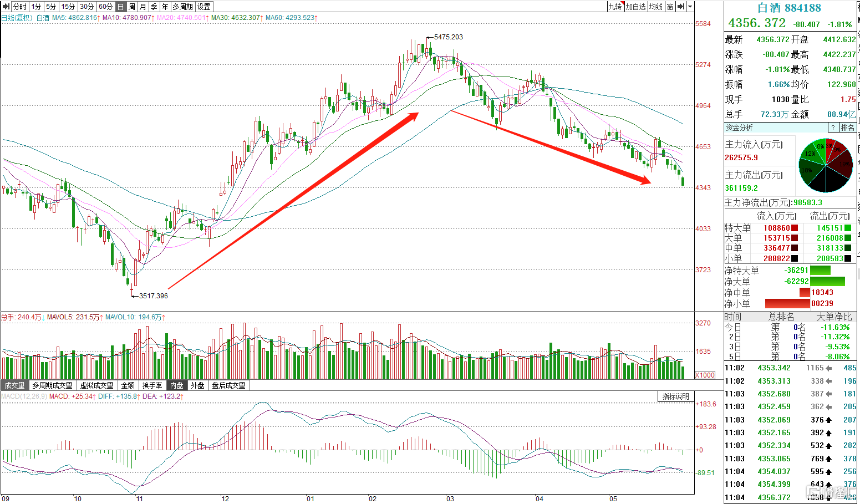Select the 5分 period tab
This screenshot has width=860, height=504.
click(51, 7)
